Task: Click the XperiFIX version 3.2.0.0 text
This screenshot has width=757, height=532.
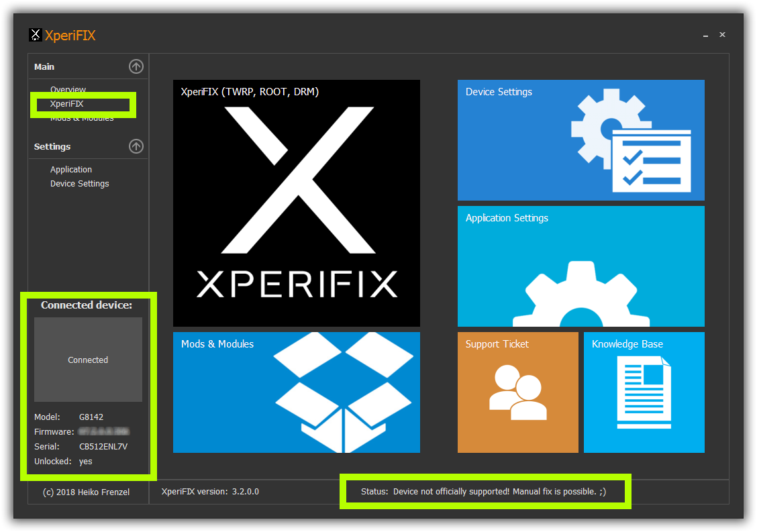Action: click(x=210, y=492)
